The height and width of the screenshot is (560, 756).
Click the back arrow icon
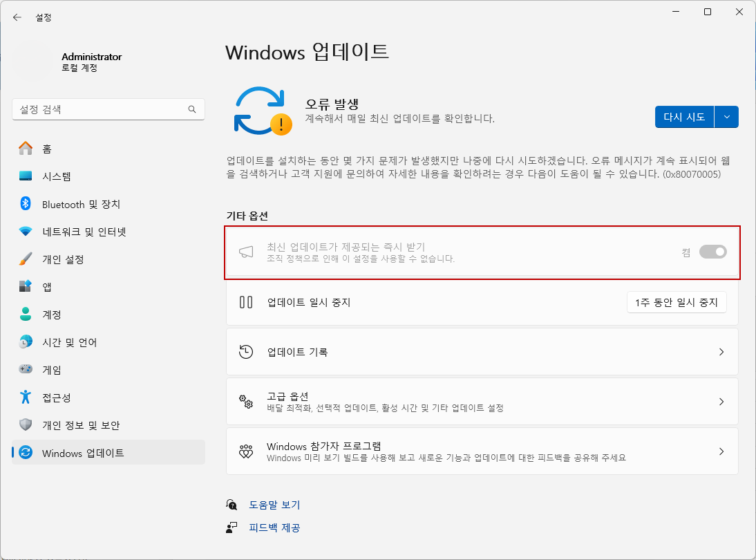[x=17, y=17]
